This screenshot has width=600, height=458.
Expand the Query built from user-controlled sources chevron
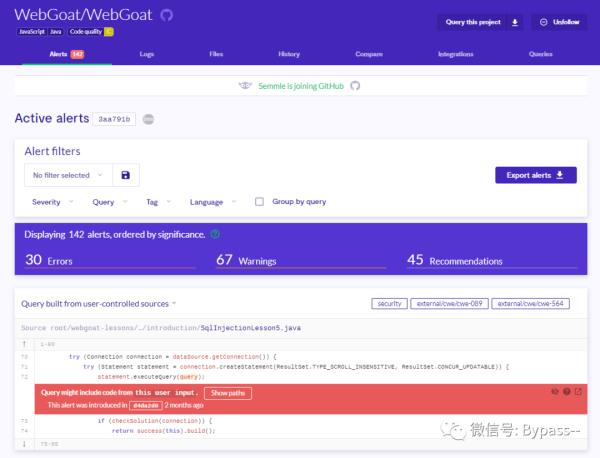(174, 303)
